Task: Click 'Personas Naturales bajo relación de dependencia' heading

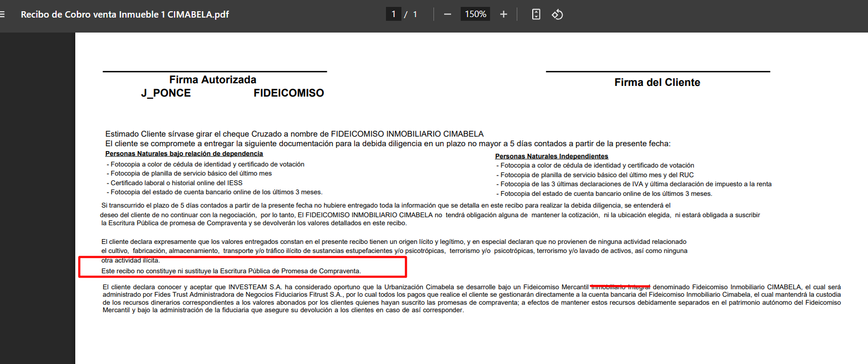Action: 184,154
